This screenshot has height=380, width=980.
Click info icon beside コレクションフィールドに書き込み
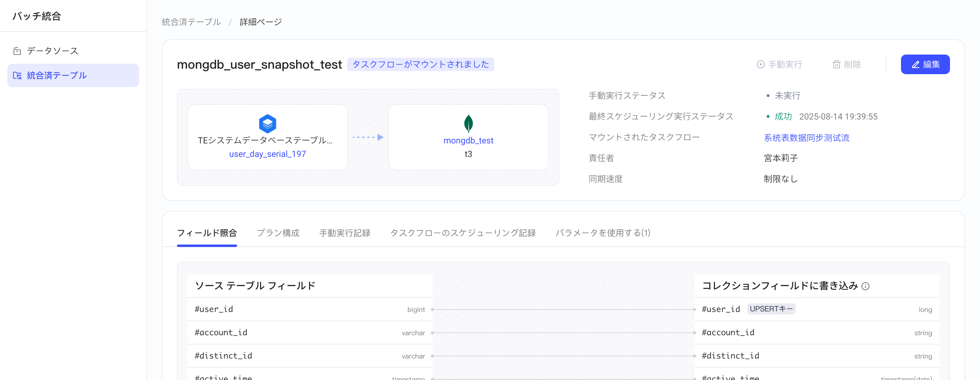click(865, 286)
